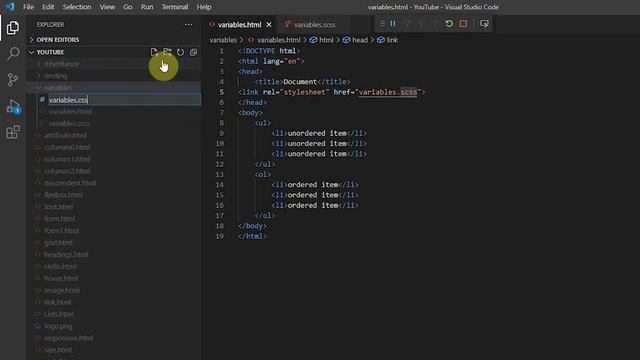Click the variables.html breadcrumb

279,40
